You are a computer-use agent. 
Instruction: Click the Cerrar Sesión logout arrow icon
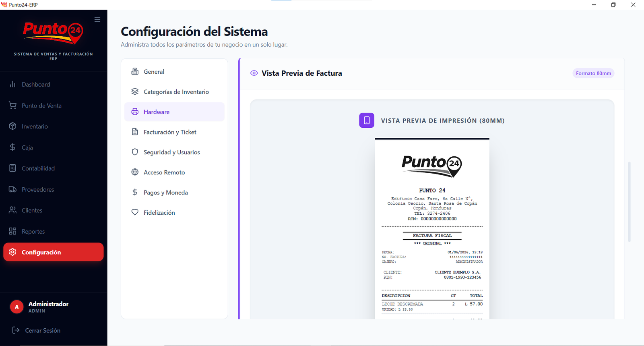pos(16,330)
